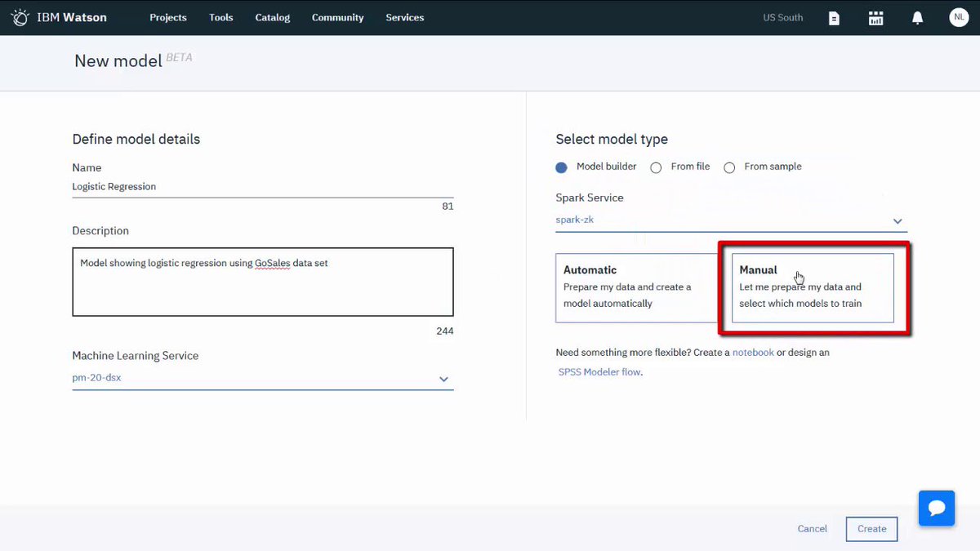980x551 pixels.
Task: Open the US South region selector
Action: (x=783, y=17)
